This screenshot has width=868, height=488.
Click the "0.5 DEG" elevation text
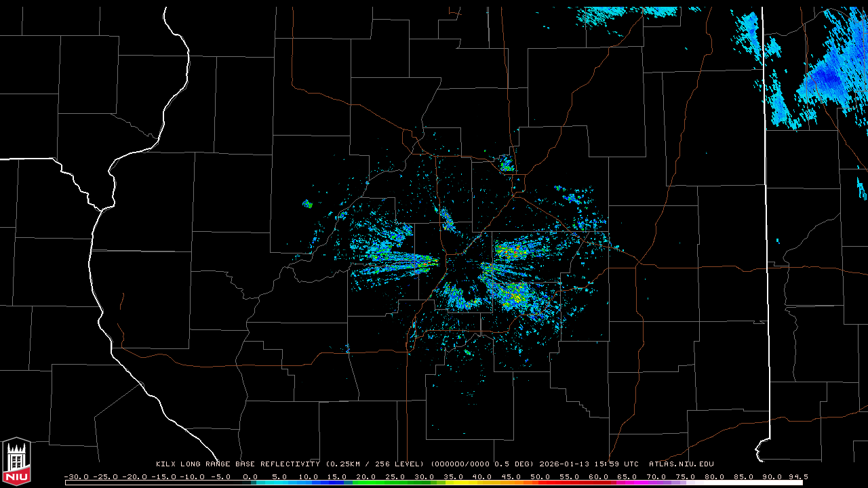(515, 464)
